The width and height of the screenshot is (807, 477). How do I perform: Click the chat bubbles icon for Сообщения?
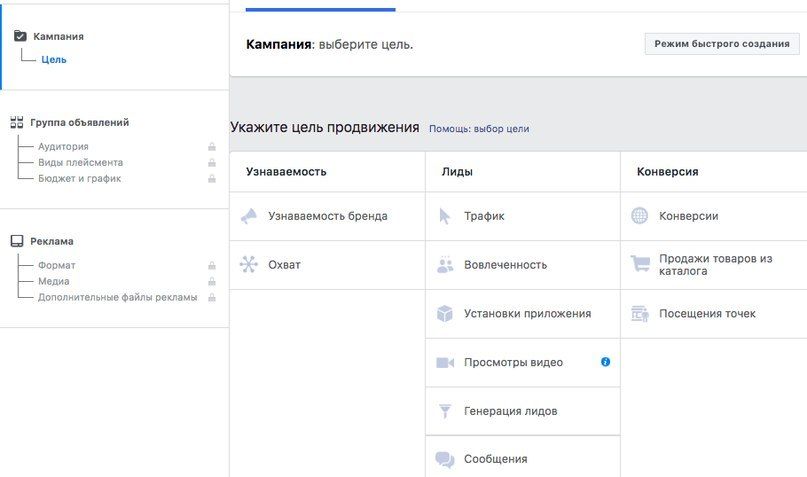[x=445, y=459]
